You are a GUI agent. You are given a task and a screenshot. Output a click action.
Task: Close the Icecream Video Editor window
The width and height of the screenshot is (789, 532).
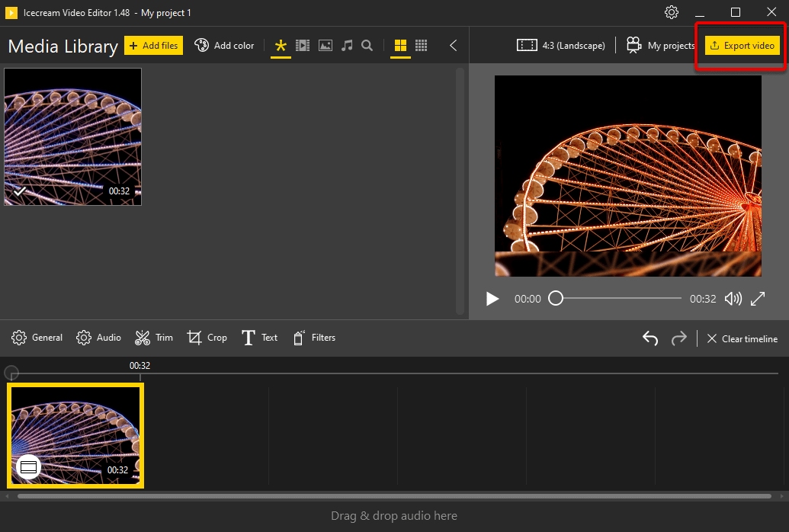(x=771, y=12)
